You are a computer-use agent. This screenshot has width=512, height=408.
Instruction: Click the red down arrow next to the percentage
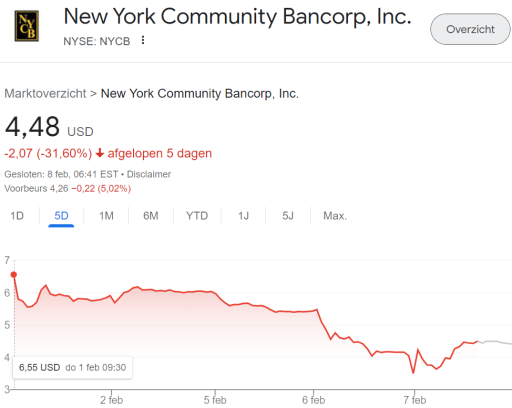[x=100, y=153]
